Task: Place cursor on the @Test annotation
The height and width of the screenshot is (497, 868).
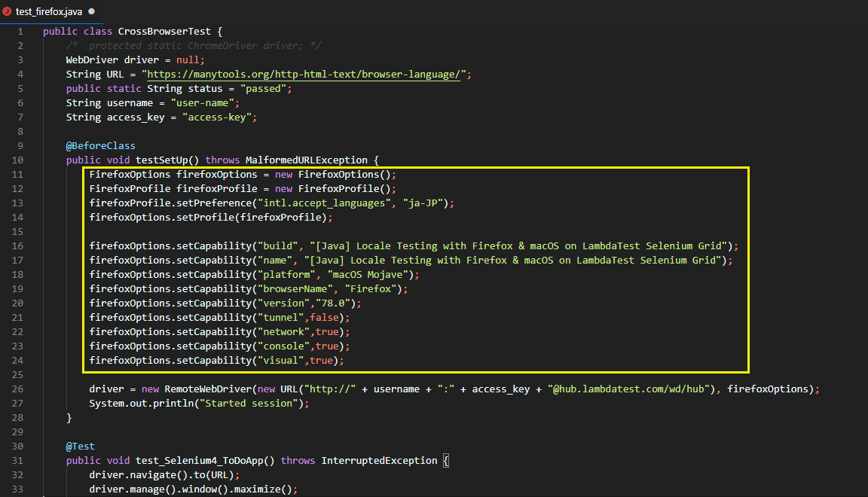Action: coord(81,447)
